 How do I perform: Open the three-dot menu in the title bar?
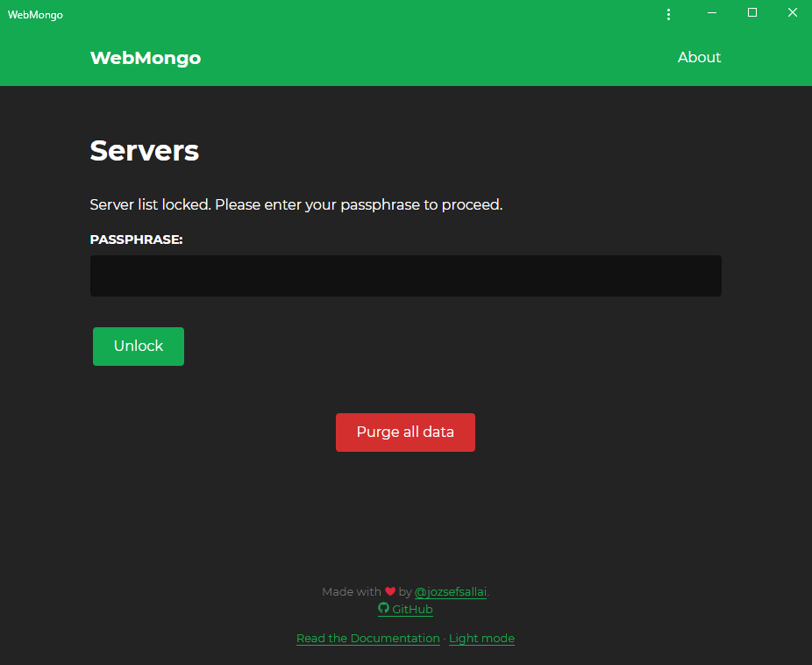point(668,14)
